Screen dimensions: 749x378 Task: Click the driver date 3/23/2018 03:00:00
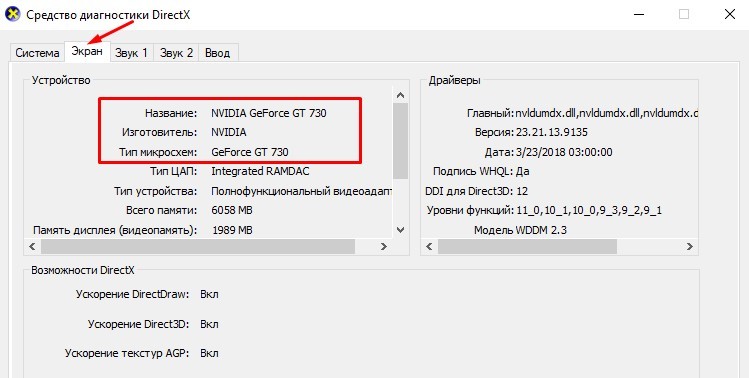564,152
